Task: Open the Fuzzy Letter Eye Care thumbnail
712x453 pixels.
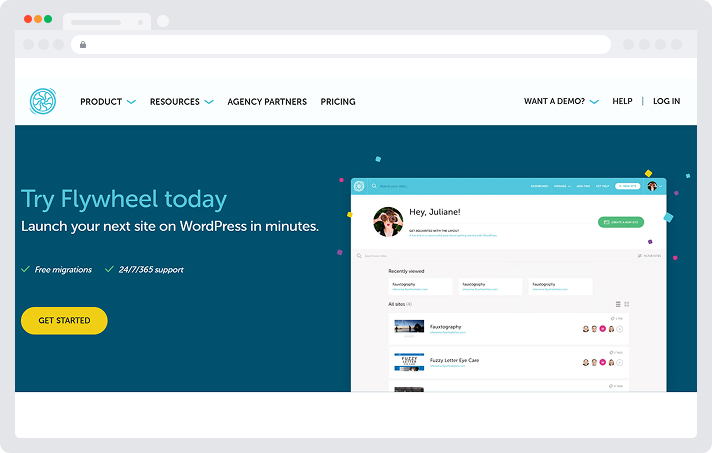Action: (409, 362)
